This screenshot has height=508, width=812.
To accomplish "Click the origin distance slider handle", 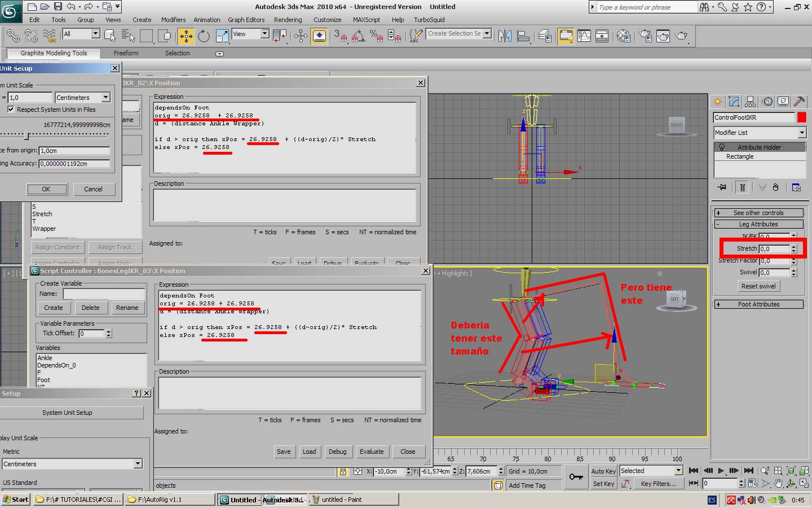I will [27, 135].
